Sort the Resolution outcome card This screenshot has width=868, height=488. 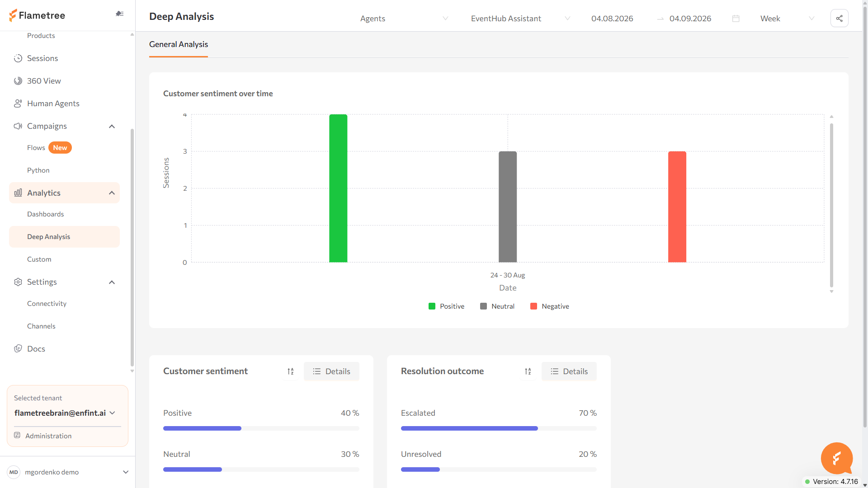528,371
